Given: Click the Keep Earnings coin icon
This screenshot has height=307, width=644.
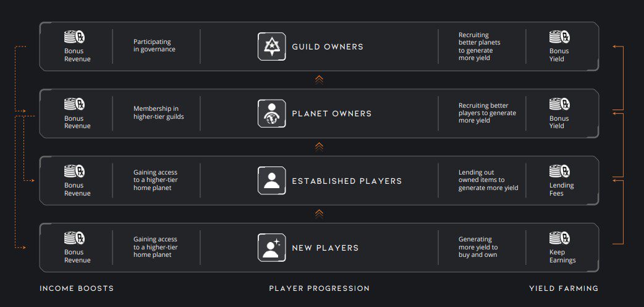Looking at the screenshot, I should point(559,238).
